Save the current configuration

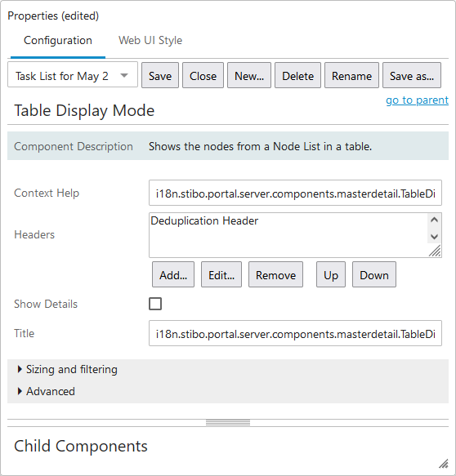(160, 76)
